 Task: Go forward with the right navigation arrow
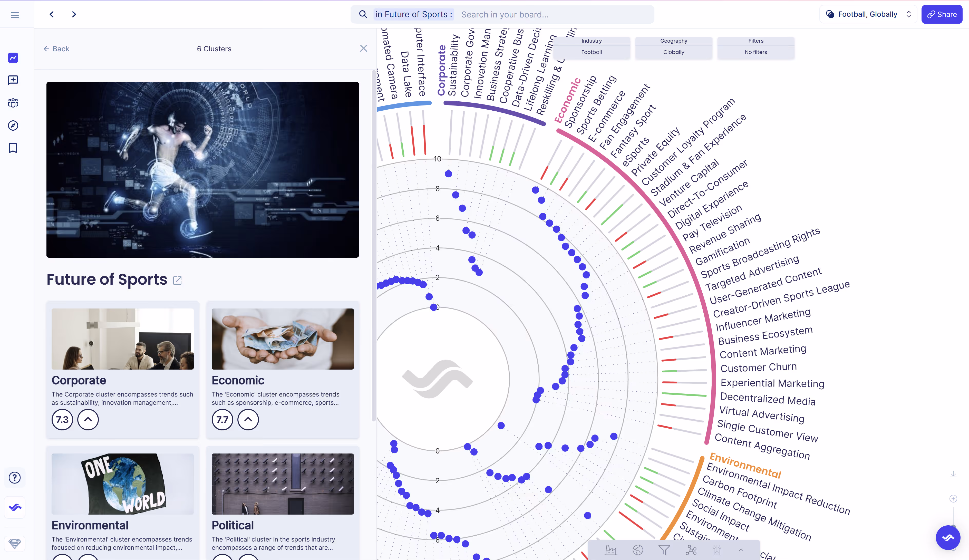[x=74, y=14]
